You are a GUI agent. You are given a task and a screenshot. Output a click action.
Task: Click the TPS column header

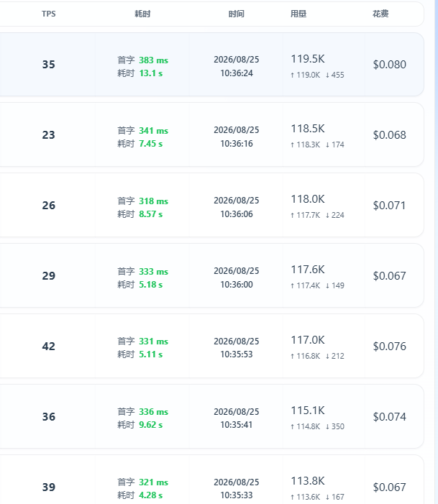point(49,14)
